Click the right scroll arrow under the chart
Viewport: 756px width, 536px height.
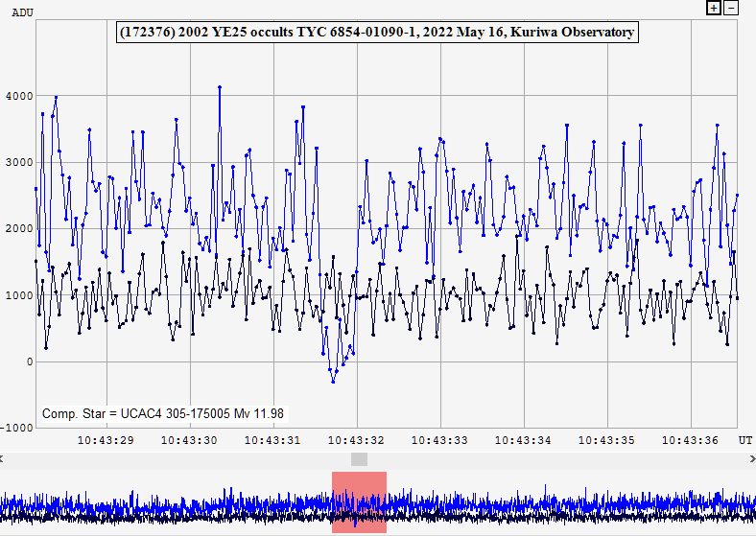pos(751,459)
